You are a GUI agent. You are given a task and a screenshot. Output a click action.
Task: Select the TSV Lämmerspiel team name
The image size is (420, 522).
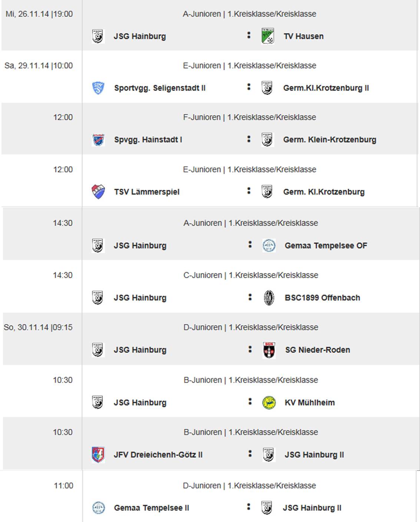(x=146, y=192)
